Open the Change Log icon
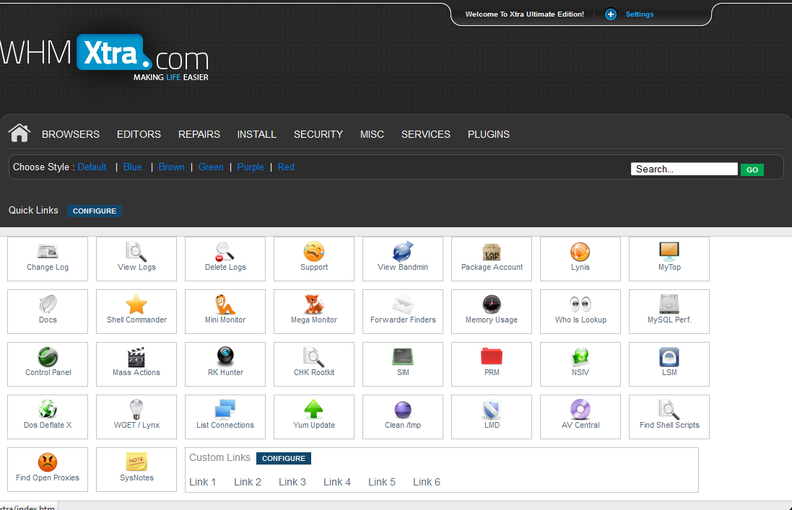 47,252
